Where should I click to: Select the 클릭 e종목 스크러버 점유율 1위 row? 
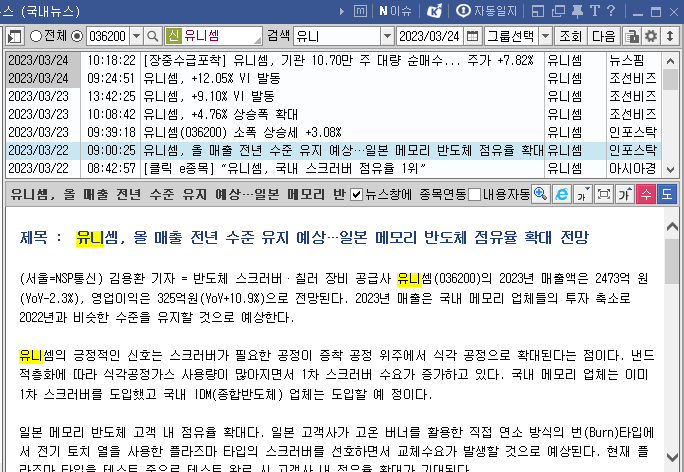click(333, 168)
